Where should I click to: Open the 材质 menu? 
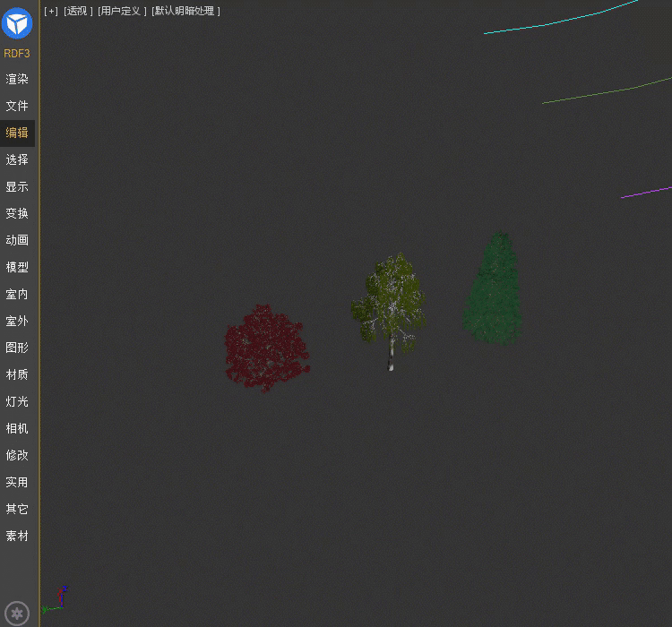[17, 375]
